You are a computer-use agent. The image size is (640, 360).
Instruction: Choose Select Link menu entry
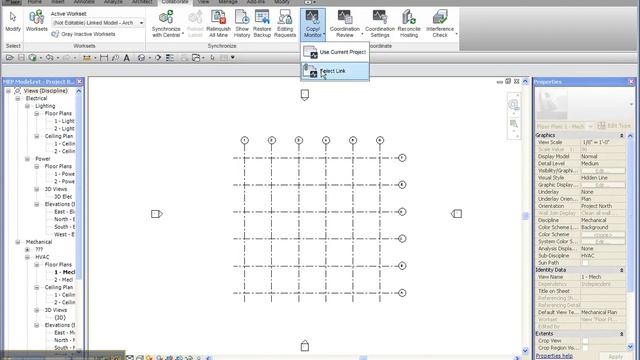[x=335, y=71]
